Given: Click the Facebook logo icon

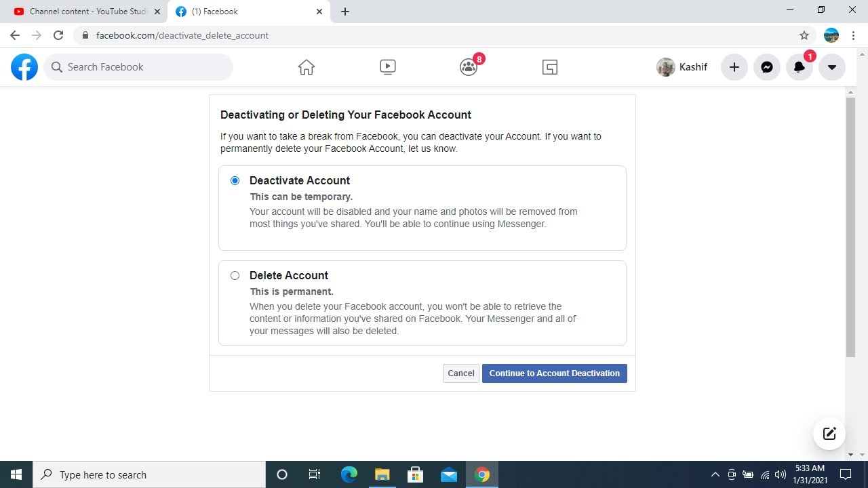Looking at the screenshot, I should coord(24,67).
